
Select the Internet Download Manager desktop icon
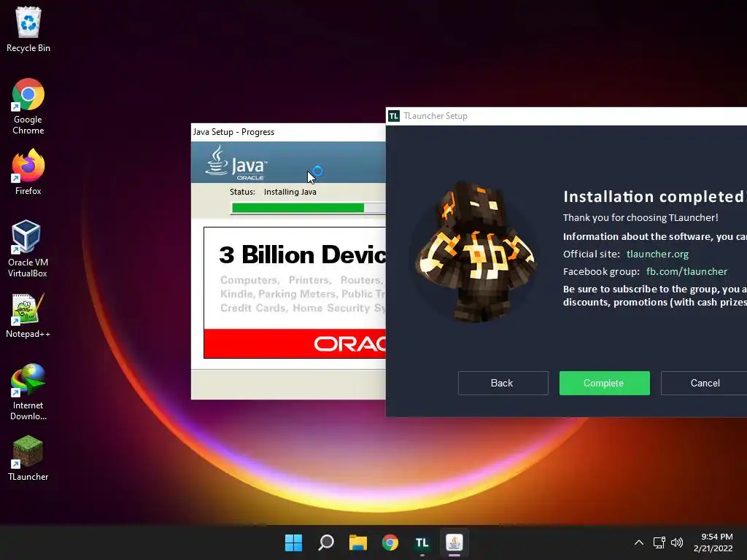(x=28, y=392)
